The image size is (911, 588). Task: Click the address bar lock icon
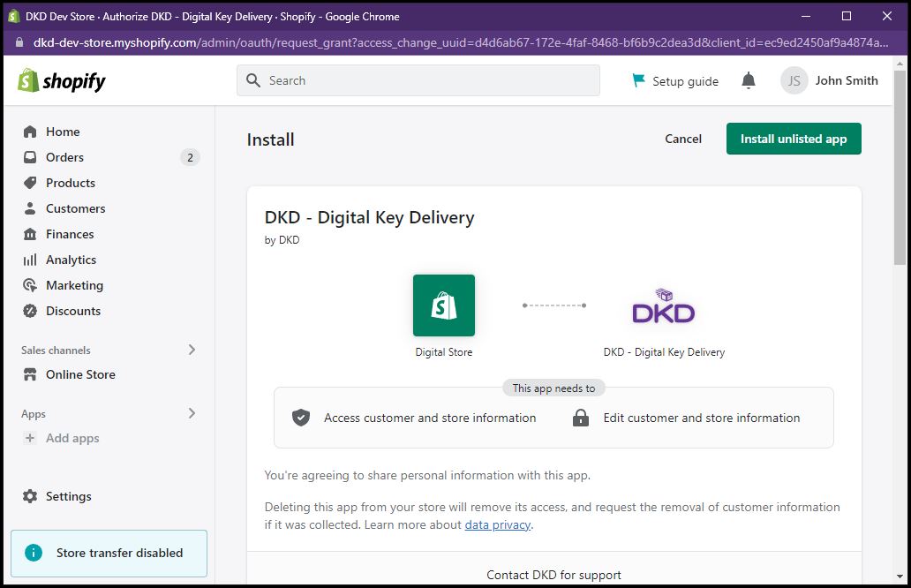pos(19,42)
